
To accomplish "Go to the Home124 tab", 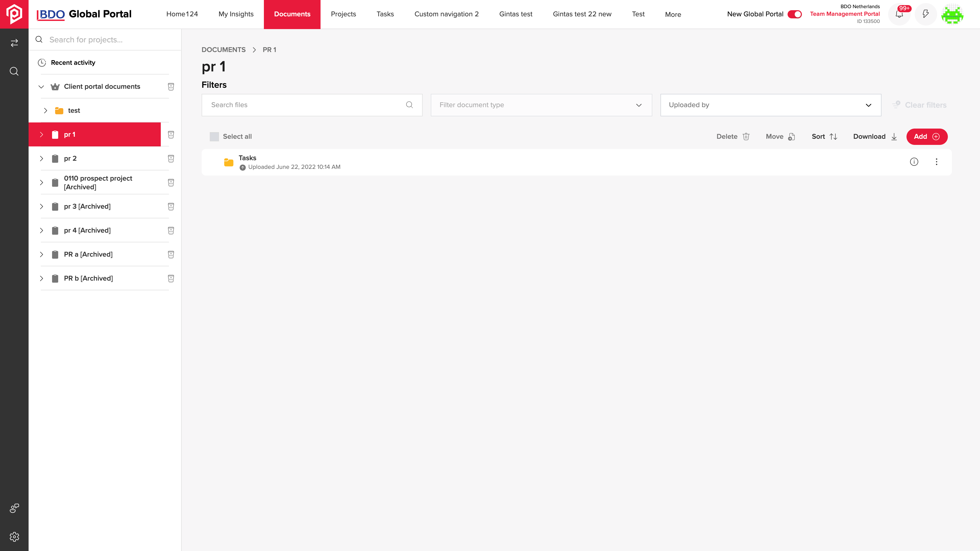I will point(182,14).
